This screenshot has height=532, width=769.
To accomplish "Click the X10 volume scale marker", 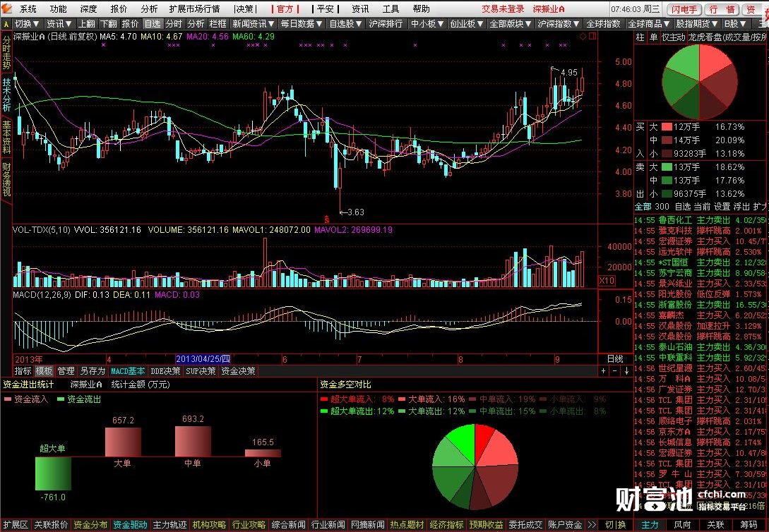I will [x=607, y=281].
